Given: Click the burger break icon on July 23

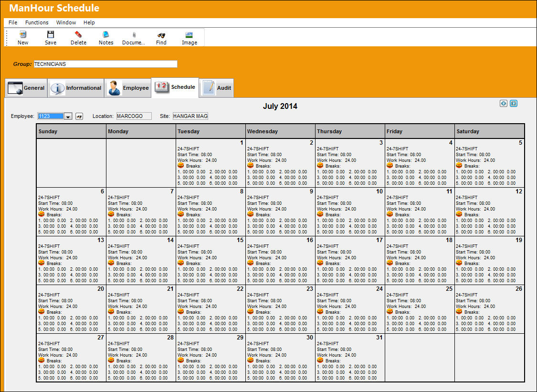Looking at the screenshot, I should [x=250, y=311].
